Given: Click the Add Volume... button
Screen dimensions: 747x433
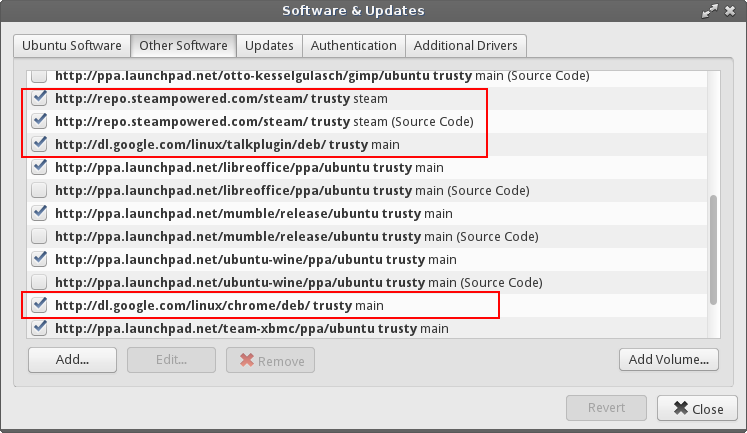Looking at the screenshot, I should coord(669,359).
